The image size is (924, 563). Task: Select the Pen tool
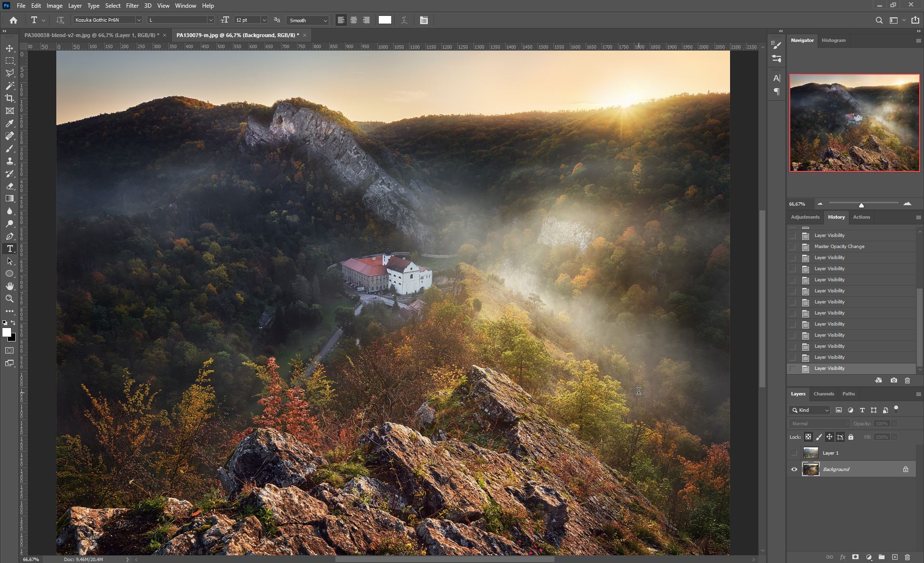(x=10, y=236)
